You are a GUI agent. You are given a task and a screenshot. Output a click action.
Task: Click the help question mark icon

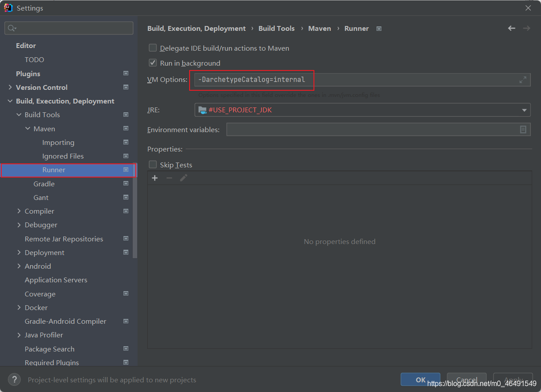pos(15,380)
